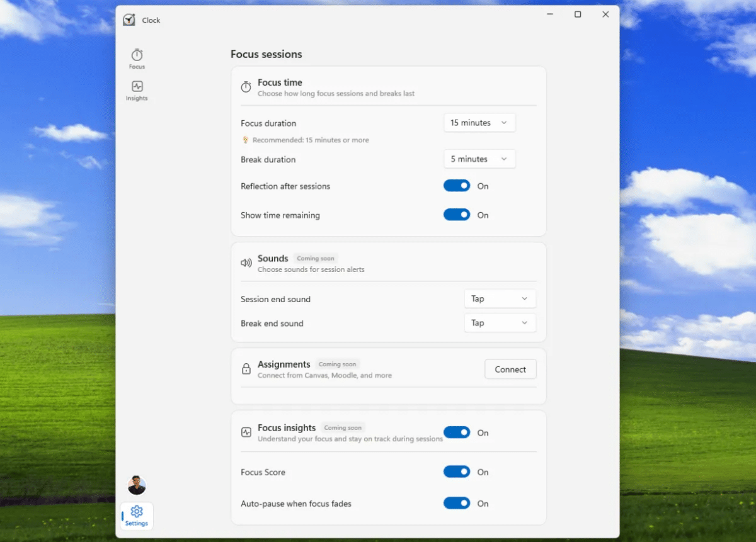Image resolution: width=756 pixels, height=542 pixels.
Task: Open the Break duration 5 minutes dropdown
Action: pos(479,159)
